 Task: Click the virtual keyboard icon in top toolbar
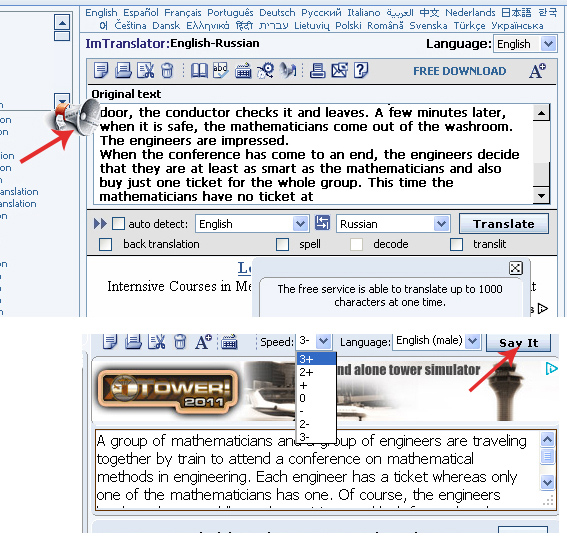coord(243,70)
